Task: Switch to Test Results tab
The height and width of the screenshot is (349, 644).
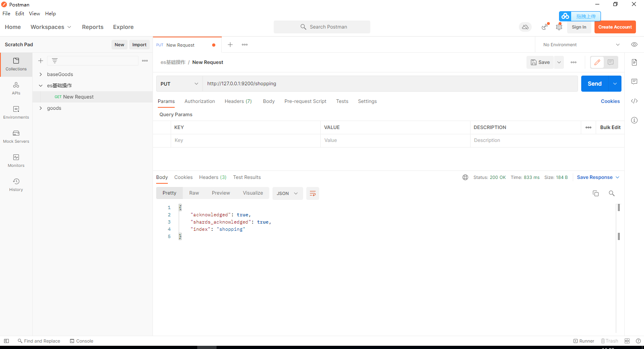Action: (x=247, y=177)
